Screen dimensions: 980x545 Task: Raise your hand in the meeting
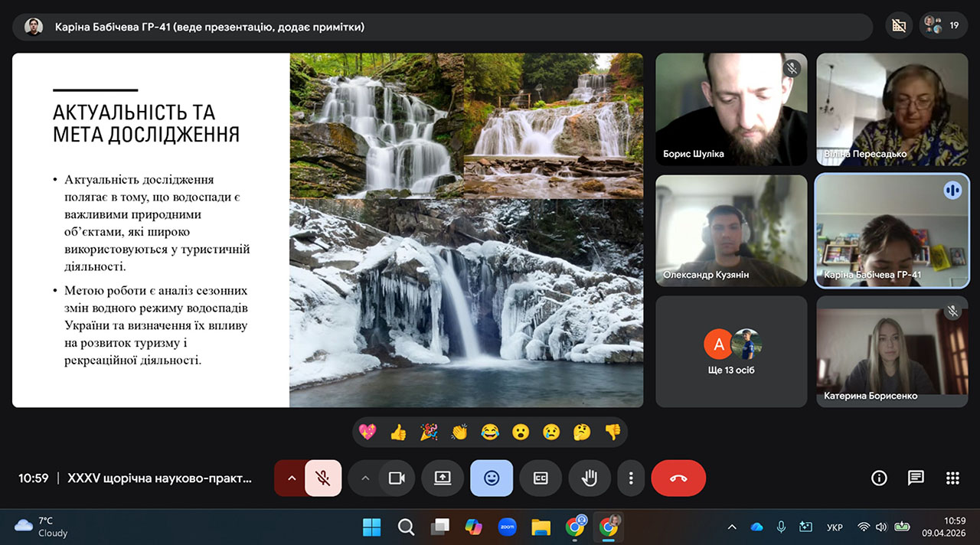point(589,478)
